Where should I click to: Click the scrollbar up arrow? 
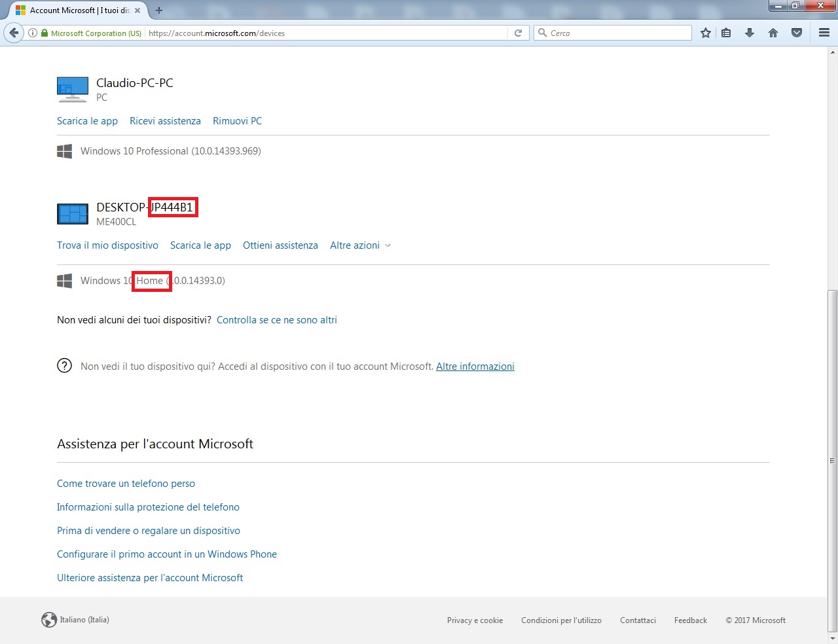tap(832, 51)
